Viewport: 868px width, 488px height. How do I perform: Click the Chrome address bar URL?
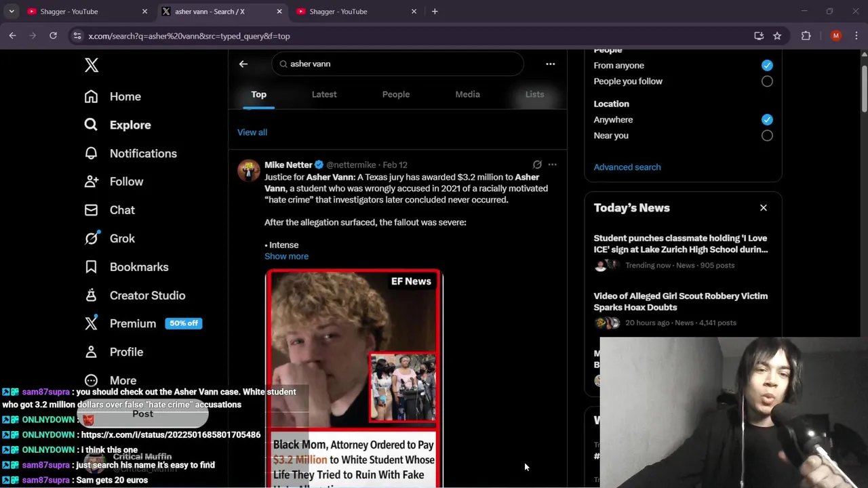coord(189,36)
